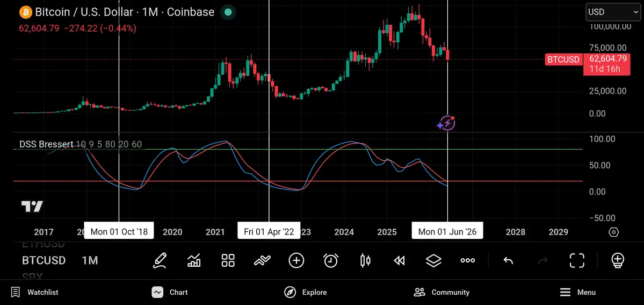Tap the plus circle add-symbol icon

pyautogui.click(x=296, y=260)
